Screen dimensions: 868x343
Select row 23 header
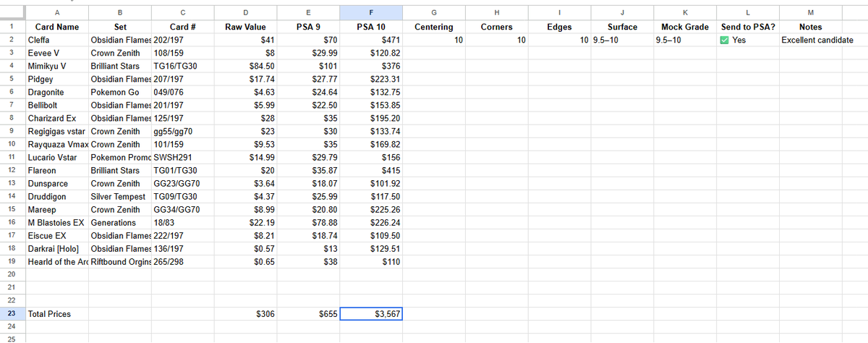point(12,314)
